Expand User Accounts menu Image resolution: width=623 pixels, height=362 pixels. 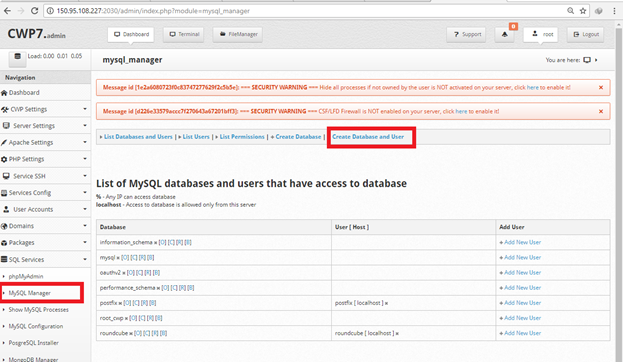tap(45, 209)
